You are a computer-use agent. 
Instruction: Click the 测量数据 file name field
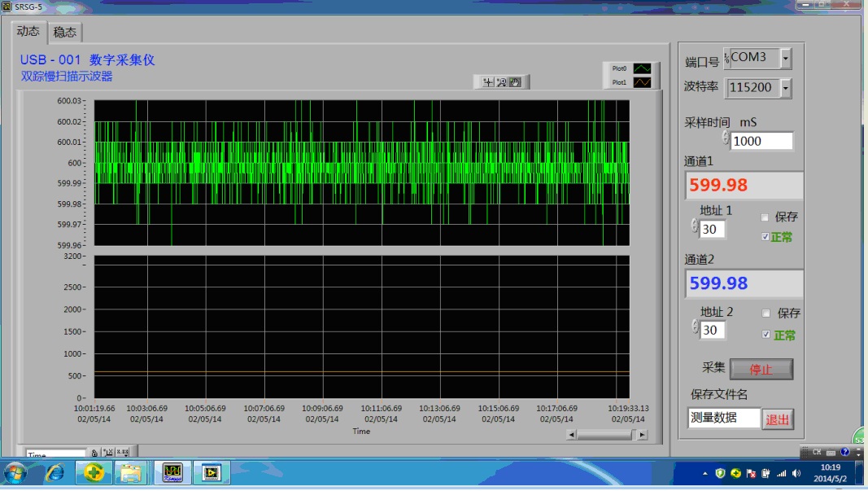tap(724, 417)
